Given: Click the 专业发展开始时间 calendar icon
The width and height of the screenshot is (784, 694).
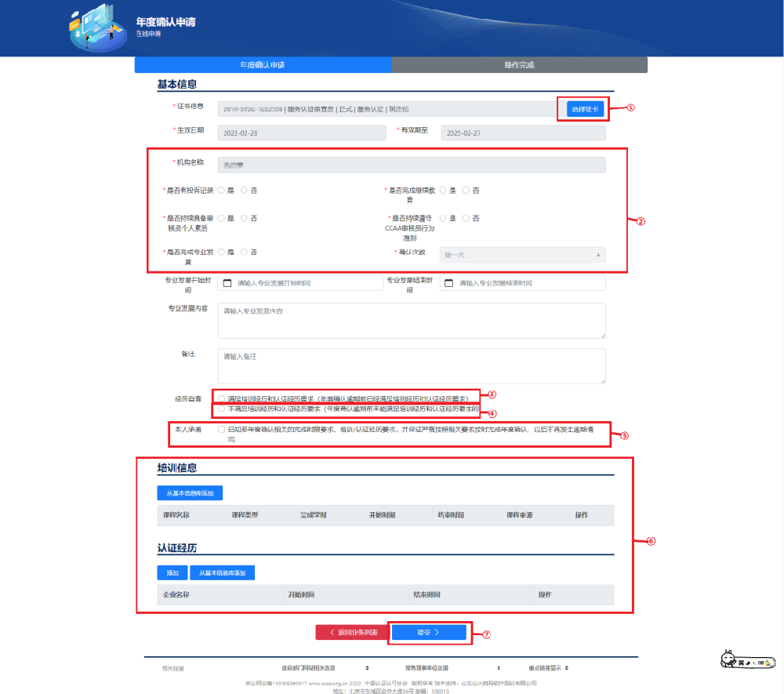Looking at the screenshot, I should [228, 283].
